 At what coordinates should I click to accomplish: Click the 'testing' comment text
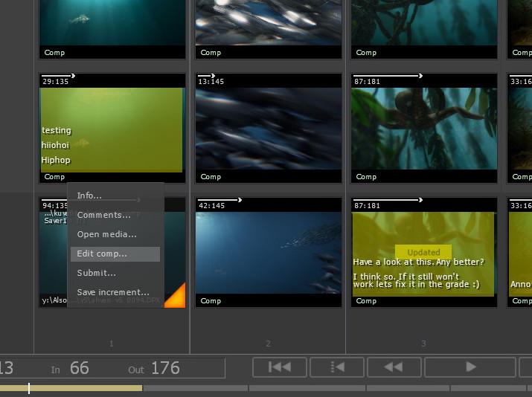click(x=57, y=131)
